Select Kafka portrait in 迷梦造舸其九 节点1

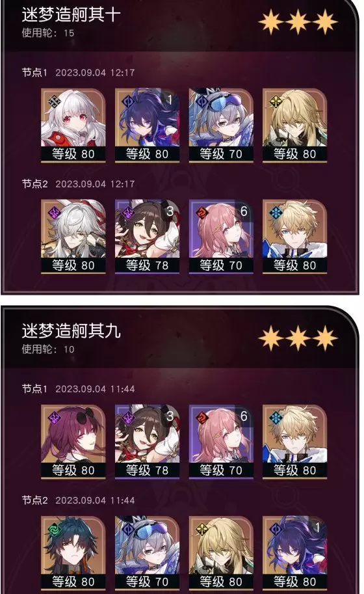pos(73,442)
